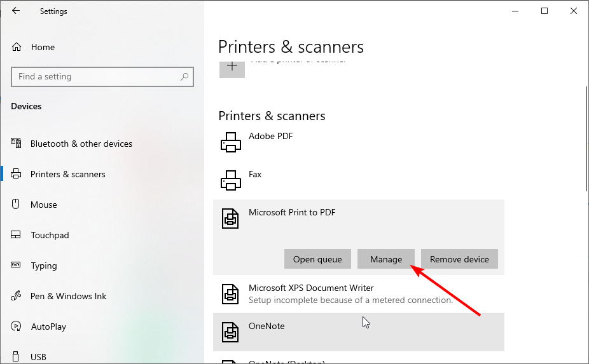The height and width of the screenshot is (364, 589).
Task: Click the Microsoft Print to PDF icon
Action: coord(230,219)
